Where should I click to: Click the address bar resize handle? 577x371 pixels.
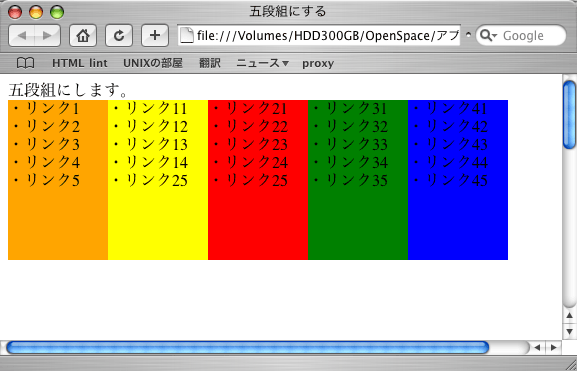[468, 35]
